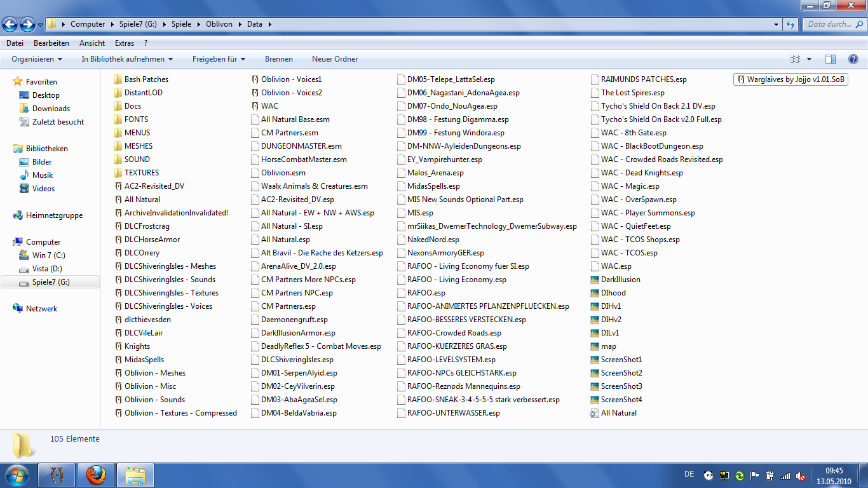Click the Neuer Ordner button
This screenshot has height=488, width=868.
point(335,59)
